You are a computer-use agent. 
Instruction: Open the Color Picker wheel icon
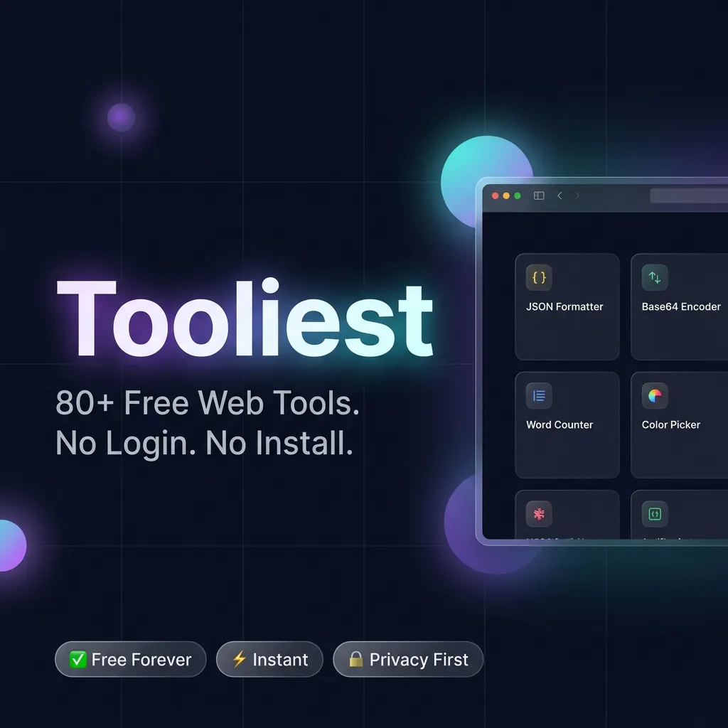(654, 395)
